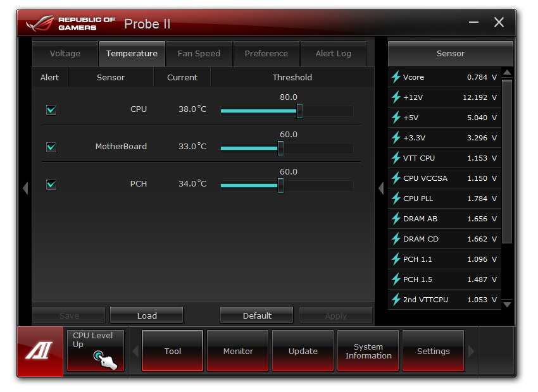Click the +12V reading 12.192 V
This screenshot has height=392, width=538.
(x=480, y=97)
